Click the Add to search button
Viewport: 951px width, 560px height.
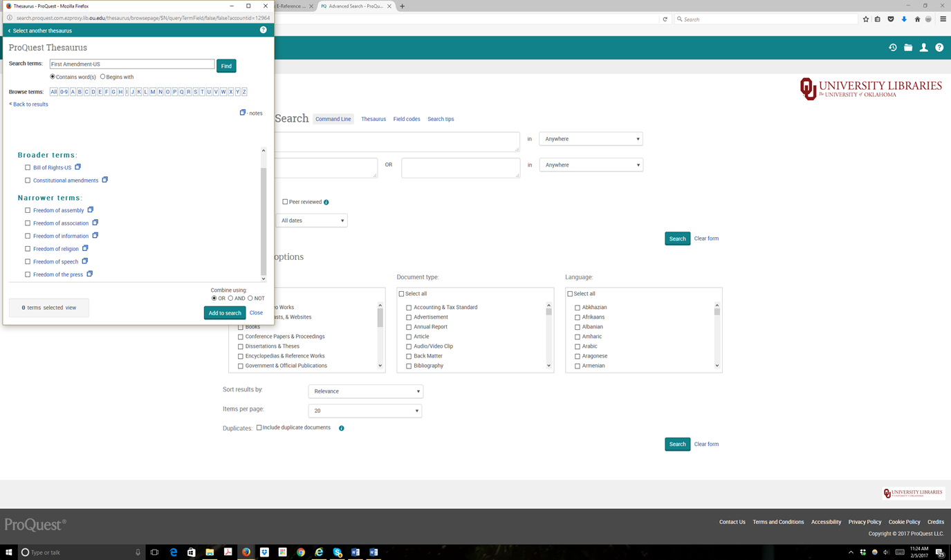[x=225, y=313]
